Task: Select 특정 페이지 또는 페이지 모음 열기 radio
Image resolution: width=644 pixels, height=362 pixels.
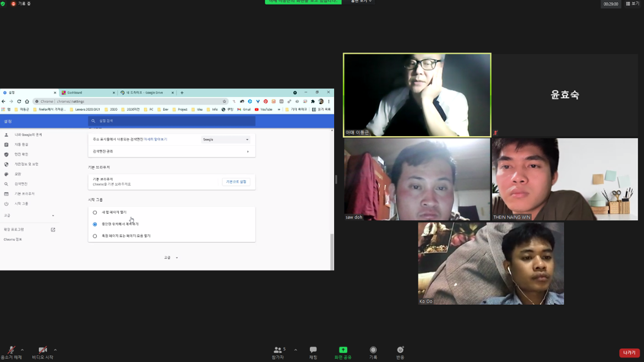Action: (95, 236)
